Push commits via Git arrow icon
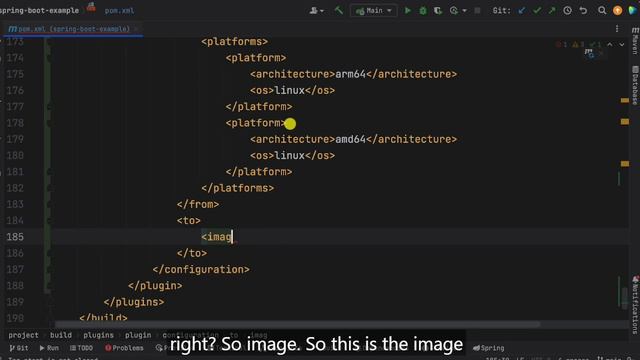640x360 pixels. click(x=552, y=11)
